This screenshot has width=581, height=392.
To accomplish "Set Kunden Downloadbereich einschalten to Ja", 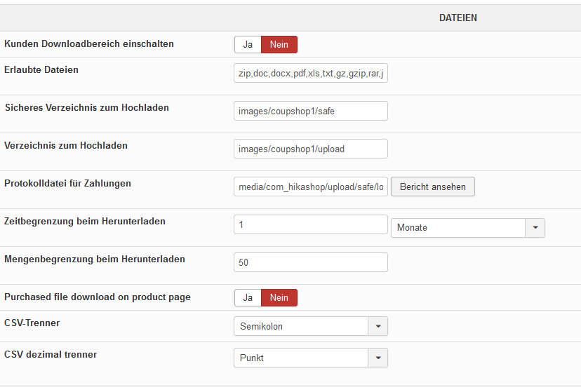I will (248, 45).
